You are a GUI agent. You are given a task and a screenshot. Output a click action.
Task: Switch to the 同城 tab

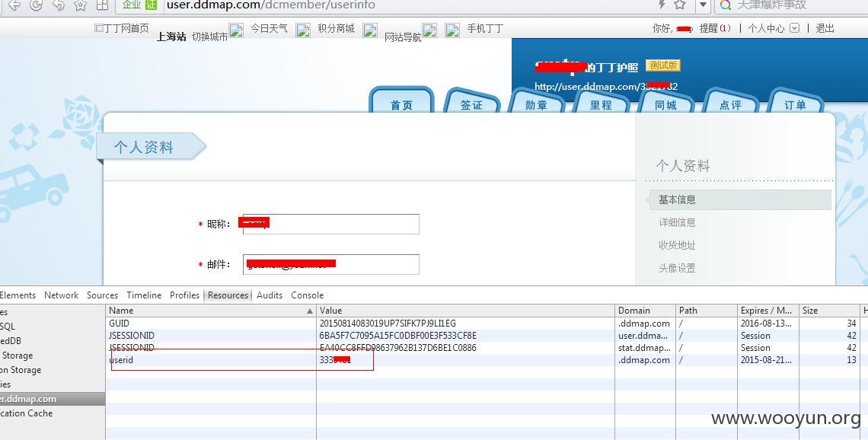coord(666,102)
